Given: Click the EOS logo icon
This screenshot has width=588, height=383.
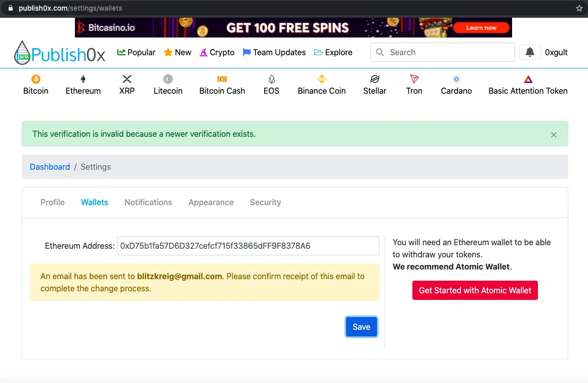Looking at the screenshot, I should tap(272, 79).
